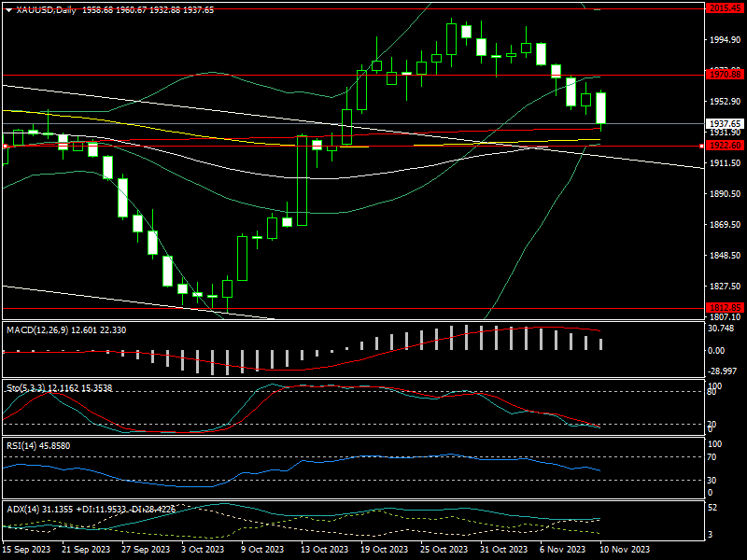Click the 1994.90 value on the price scale
This screenshot has width=747, height=560.
point(725,40)
